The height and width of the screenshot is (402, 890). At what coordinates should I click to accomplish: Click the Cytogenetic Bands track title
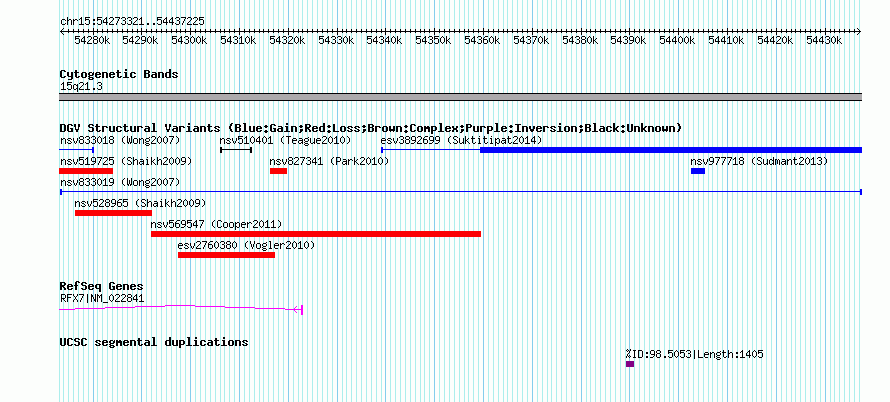(x=119, y=74)
